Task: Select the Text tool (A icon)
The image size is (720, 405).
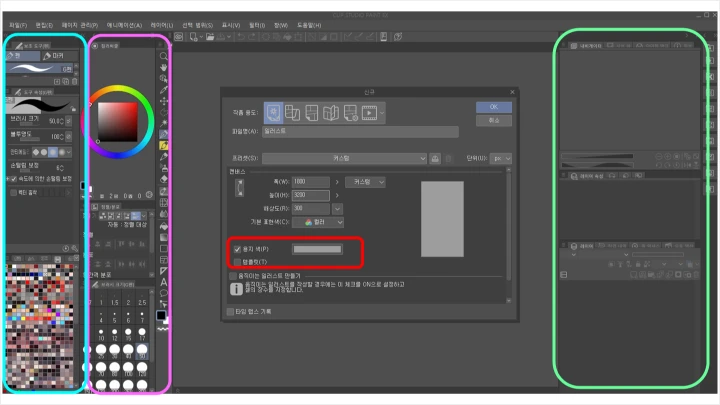Action: [163, 282]
